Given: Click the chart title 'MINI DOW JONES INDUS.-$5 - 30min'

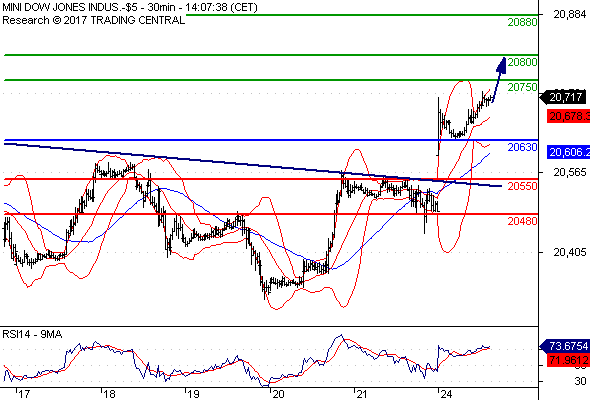Looking at the screenshot, I should click(89, 7).
